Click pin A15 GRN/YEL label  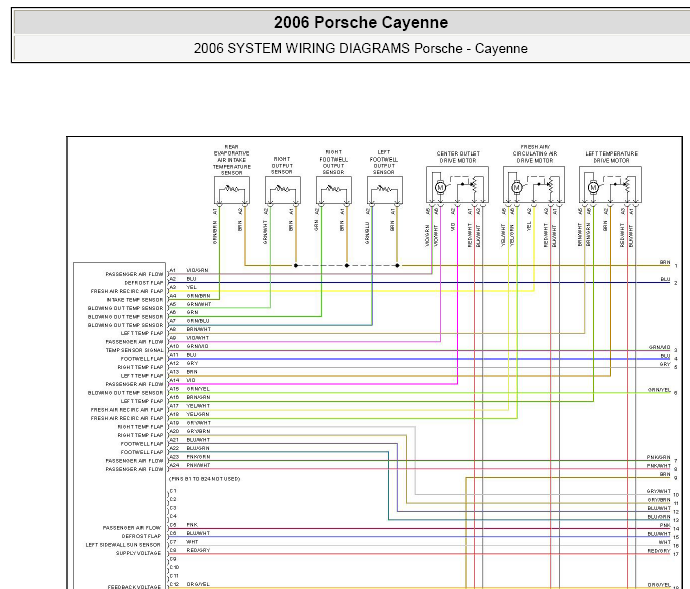[190, 389]
